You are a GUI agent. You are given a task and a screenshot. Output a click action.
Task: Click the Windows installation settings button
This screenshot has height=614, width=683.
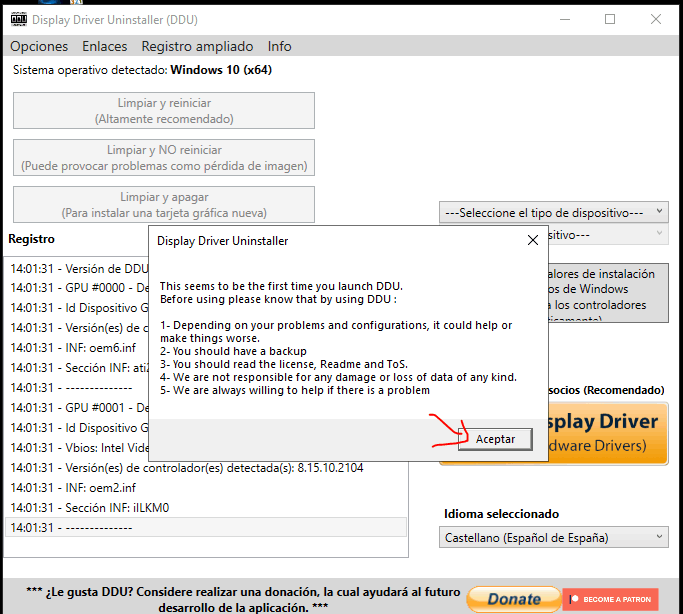coord(608,293)
